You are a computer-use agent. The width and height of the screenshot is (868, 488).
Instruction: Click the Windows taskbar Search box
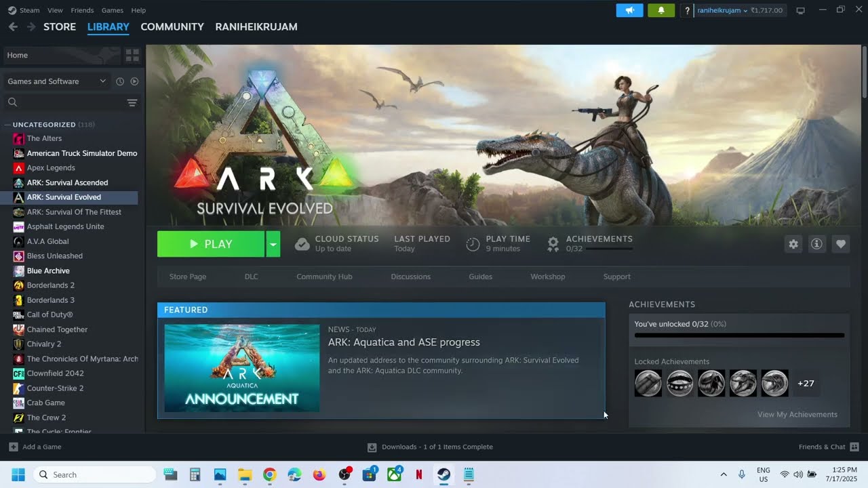click(x=94, y=474)
